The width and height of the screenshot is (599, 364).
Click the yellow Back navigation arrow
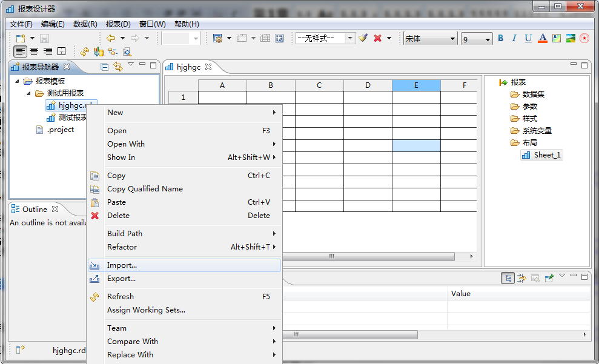111,38
